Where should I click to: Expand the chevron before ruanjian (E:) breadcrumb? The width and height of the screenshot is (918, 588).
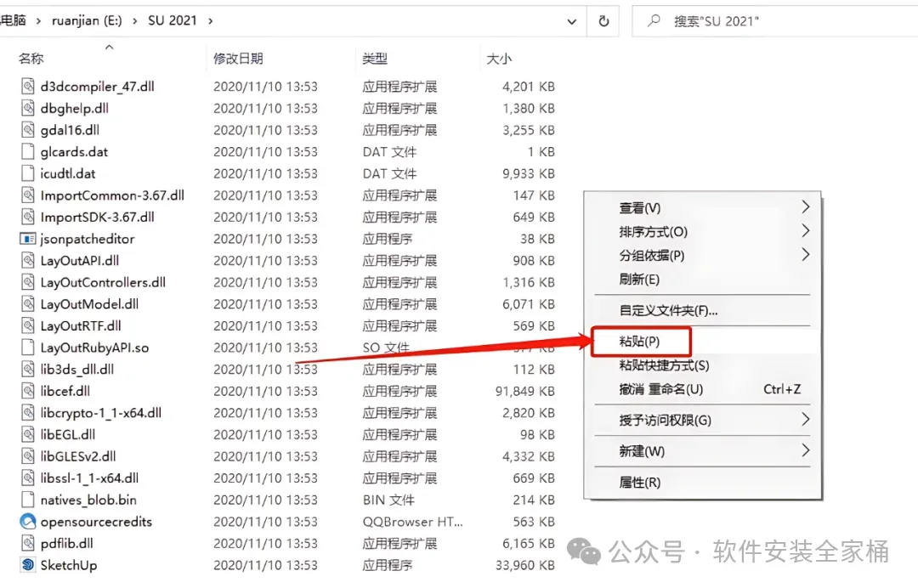tap(38, 21)
